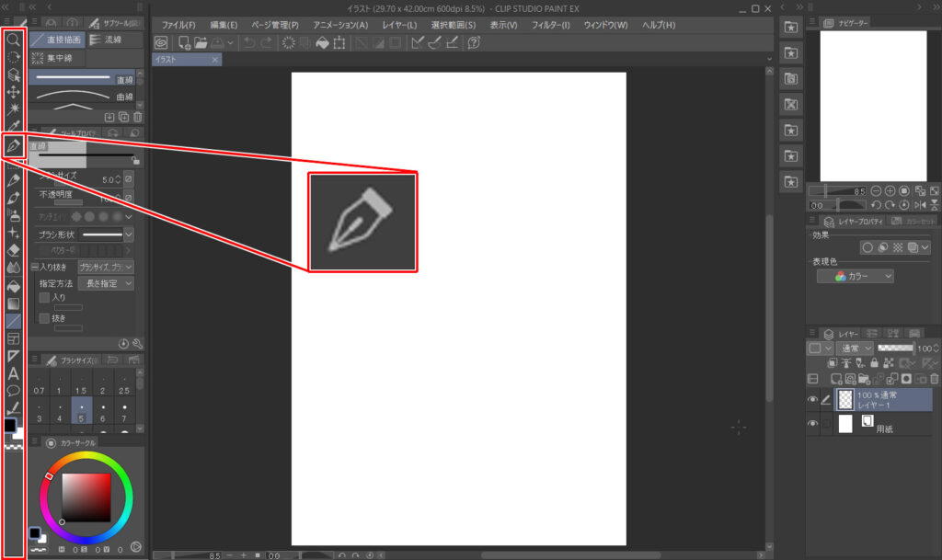
Task: Click inside the color wheel square
Action: [x=86, y=497]
